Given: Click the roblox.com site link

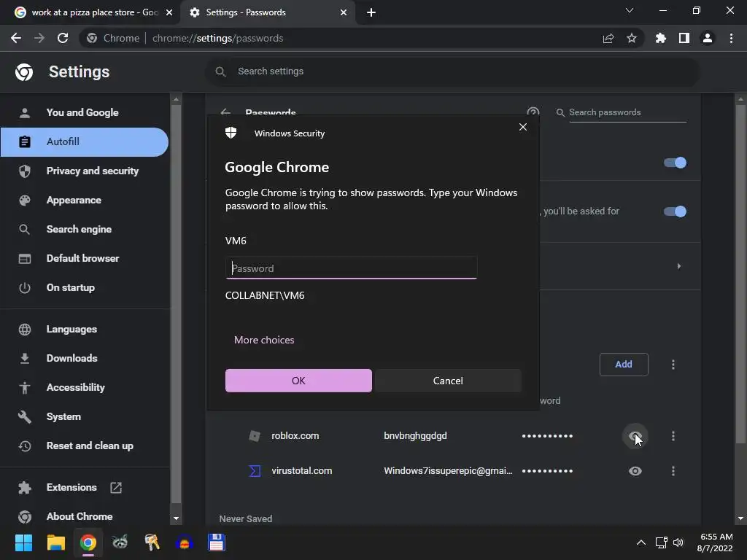Looking at the screenshot, I should coord(295,436).
